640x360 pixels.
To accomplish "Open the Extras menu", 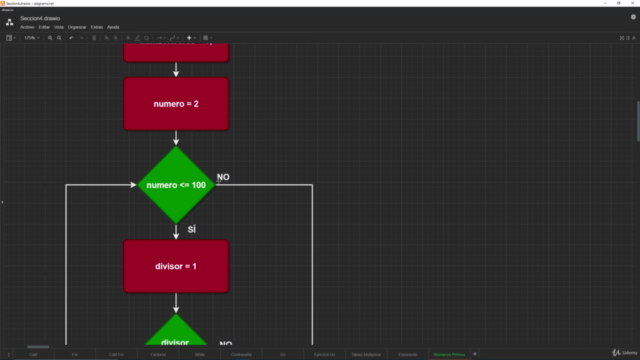I will pyautogui.click(x=97, y=27).
